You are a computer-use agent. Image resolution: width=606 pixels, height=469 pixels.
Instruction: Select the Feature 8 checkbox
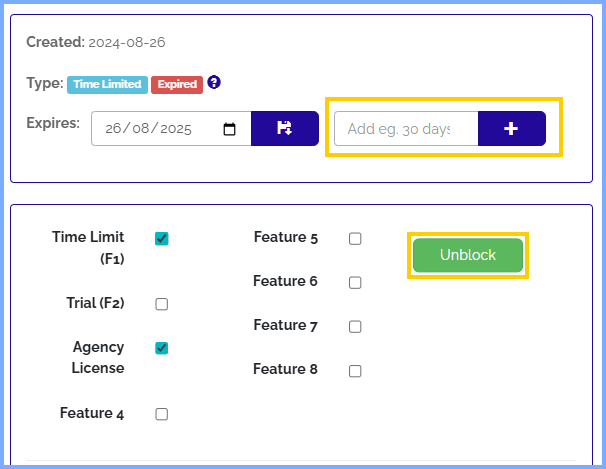pos(355,371)
